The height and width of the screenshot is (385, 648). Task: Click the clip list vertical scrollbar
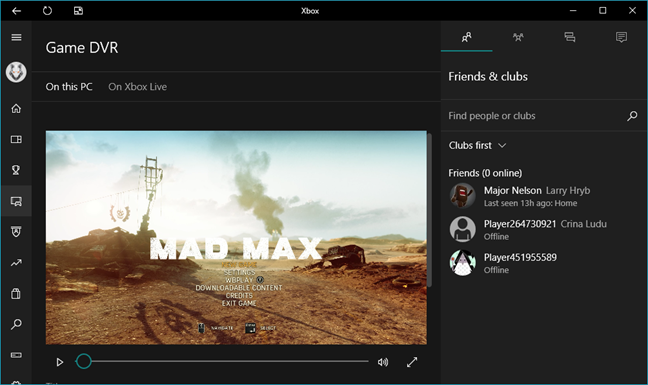point(430,210)
